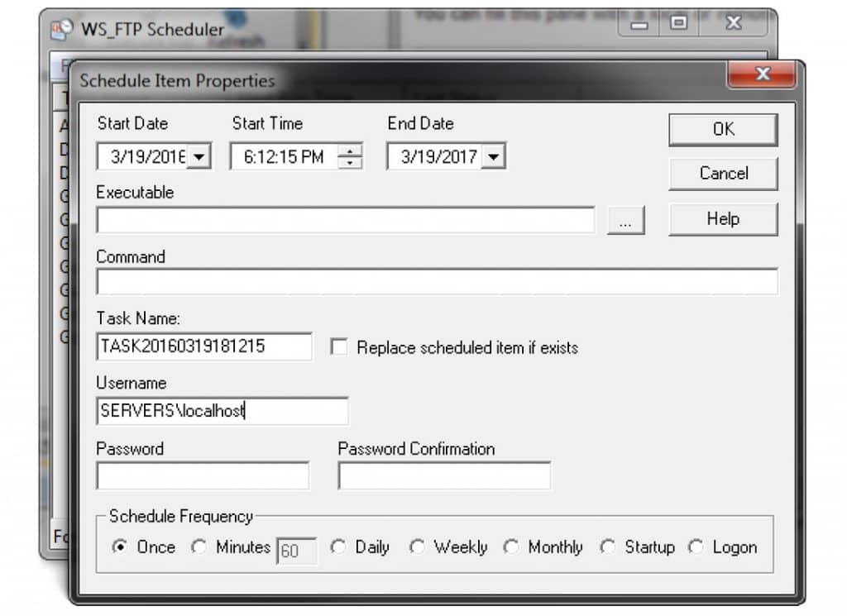Select the Logon frequency option

click(696, 547)
